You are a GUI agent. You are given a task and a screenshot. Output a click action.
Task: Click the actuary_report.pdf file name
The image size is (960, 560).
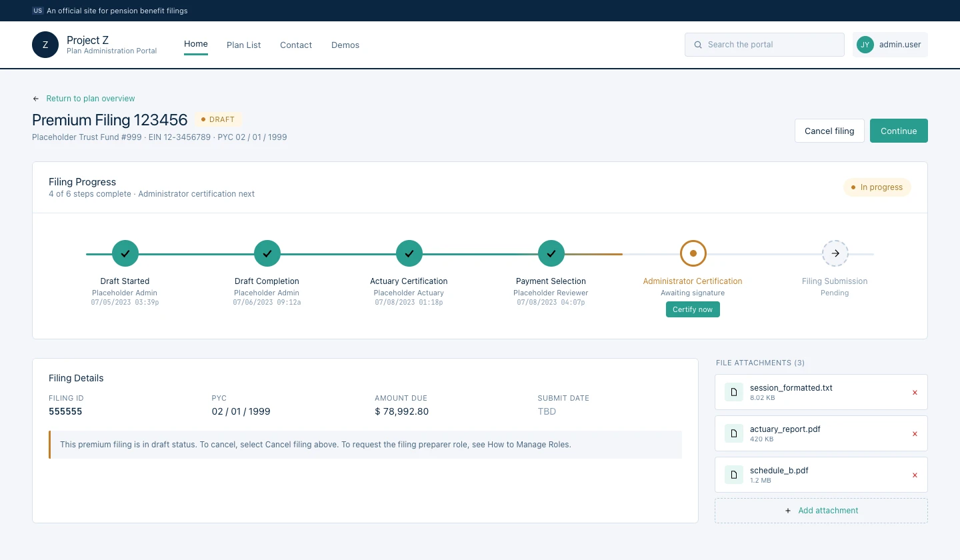(x=785, y=429)
